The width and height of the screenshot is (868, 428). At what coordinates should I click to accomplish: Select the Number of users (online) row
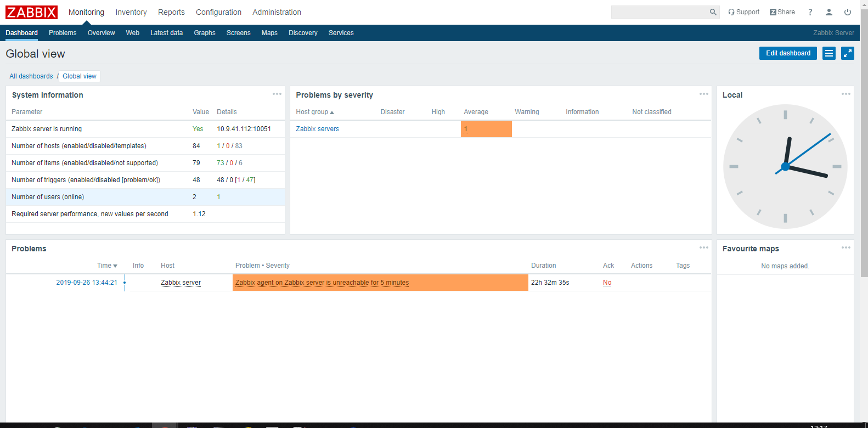tap(145, 197)
